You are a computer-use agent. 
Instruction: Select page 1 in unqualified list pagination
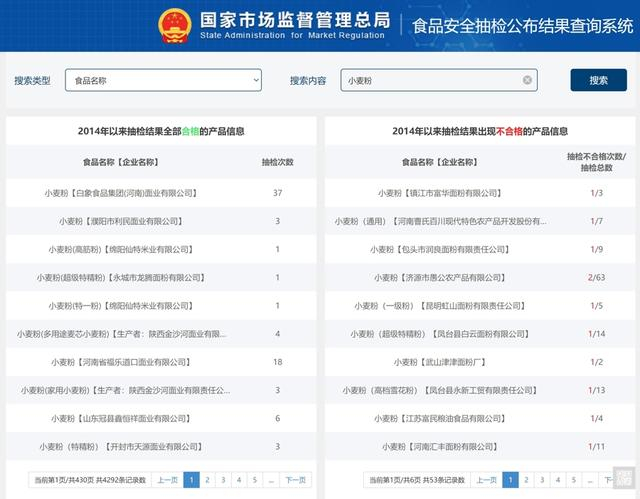pos(510,480)
